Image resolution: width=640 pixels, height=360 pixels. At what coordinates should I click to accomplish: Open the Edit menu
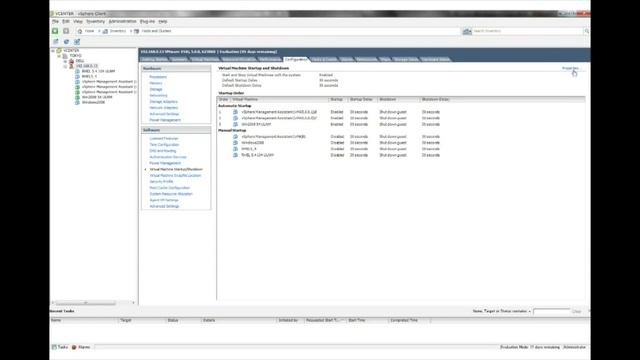[66, 21]
